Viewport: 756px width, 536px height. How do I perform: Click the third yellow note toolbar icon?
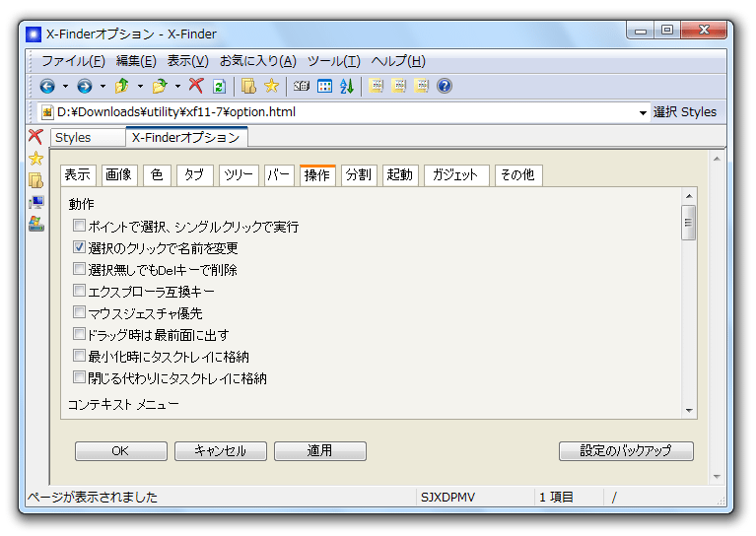click(x=422, y=86)
